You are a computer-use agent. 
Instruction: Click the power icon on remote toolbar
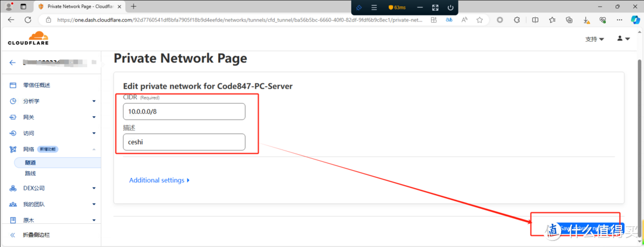pos(451,7)
